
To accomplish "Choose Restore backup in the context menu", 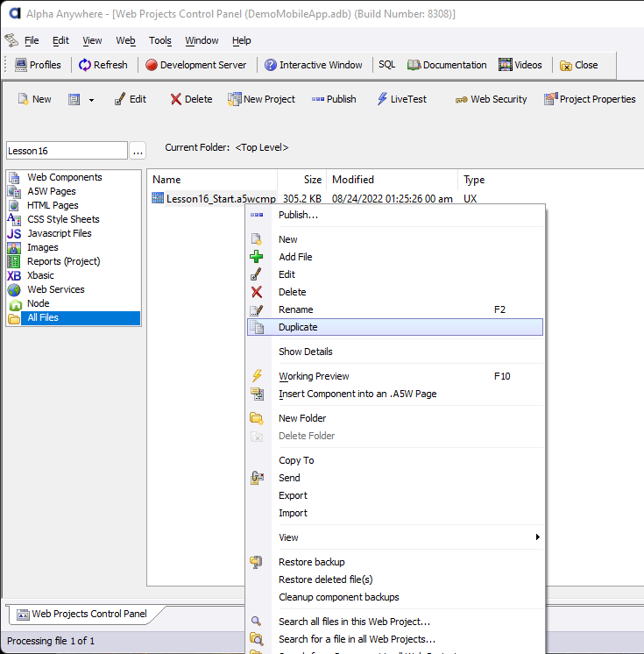I will click(x=395, y=562).
